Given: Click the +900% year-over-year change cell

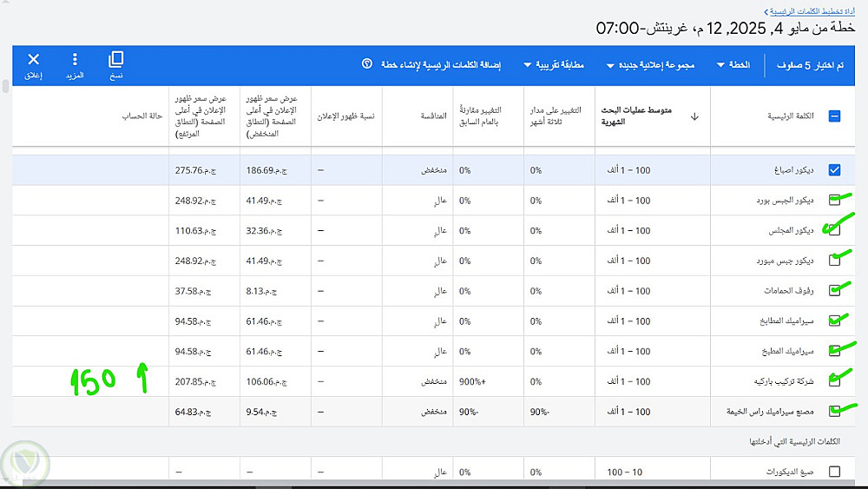Looking at the screenshot, I should click(x=472, y=381).
